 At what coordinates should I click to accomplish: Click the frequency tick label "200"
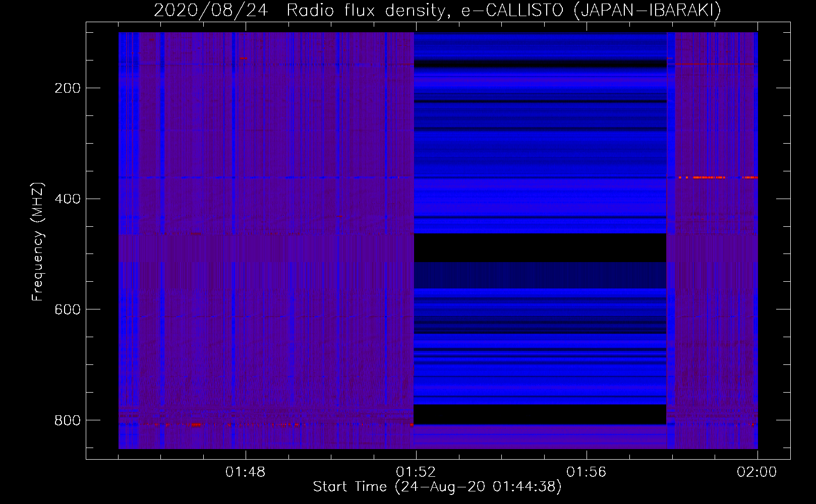68,88
